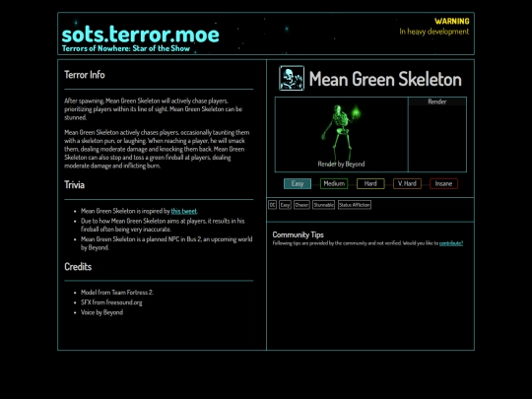Screen dimensions: 532x399
Task: Select the Insane difficulty
Action: point(443,183)
